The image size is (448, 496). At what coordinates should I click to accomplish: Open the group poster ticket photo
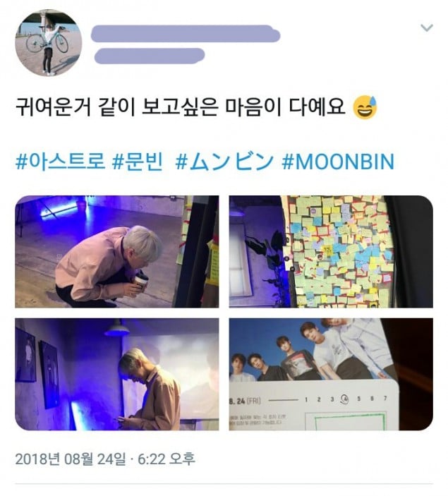[x=331, y=374]
